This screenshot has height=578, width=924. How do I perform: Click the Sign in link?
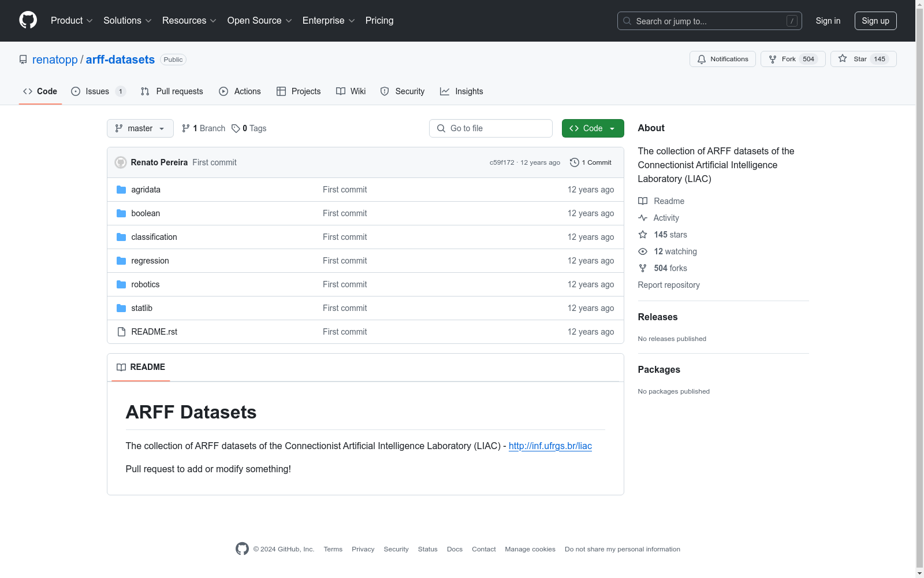tap(828, 21)
